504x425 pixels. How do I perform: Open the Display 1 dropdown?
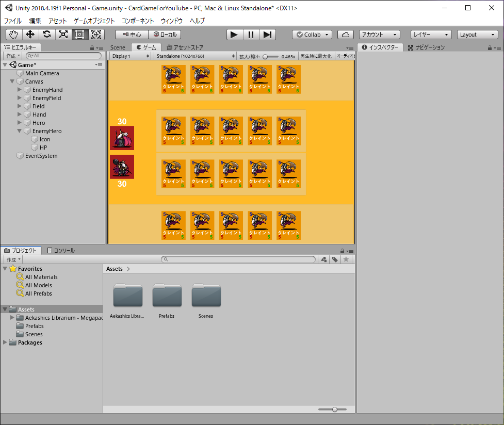[x=130, y=56]
